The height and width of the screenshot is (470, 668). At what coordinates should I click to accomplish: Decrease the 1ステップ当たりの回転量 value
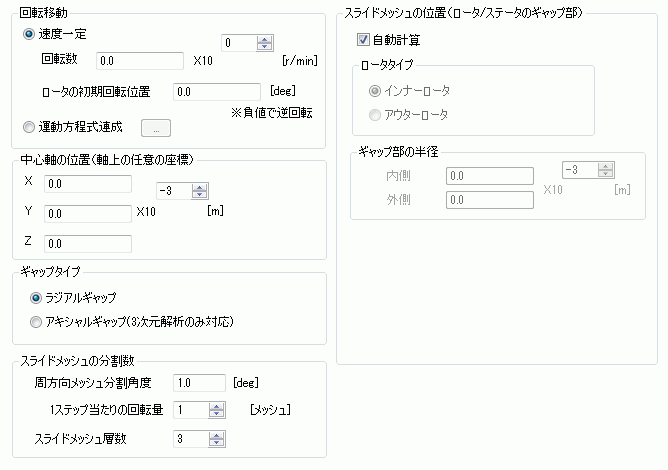tap(217, 414)
